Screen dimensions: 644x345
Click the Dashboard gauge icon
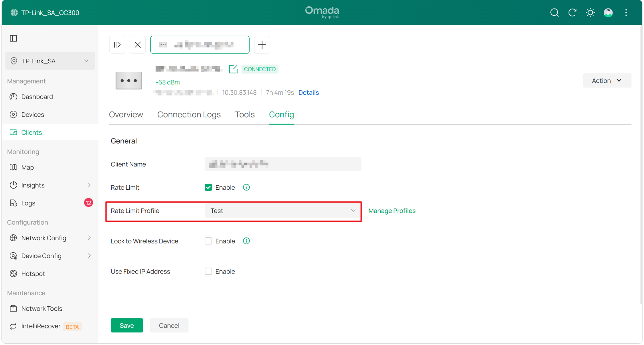point(13,97)
